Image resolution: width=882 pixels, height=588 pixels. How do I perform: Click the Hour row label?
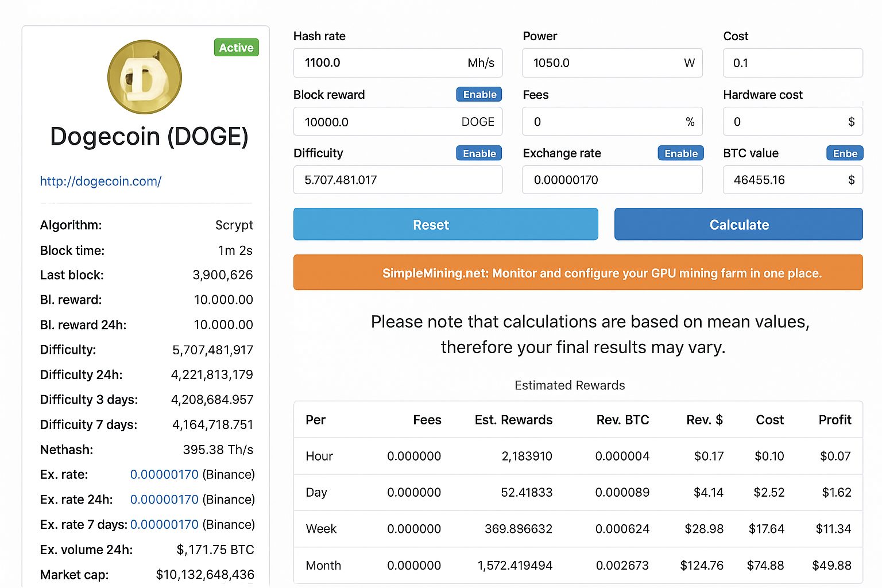tap(319, 456)
